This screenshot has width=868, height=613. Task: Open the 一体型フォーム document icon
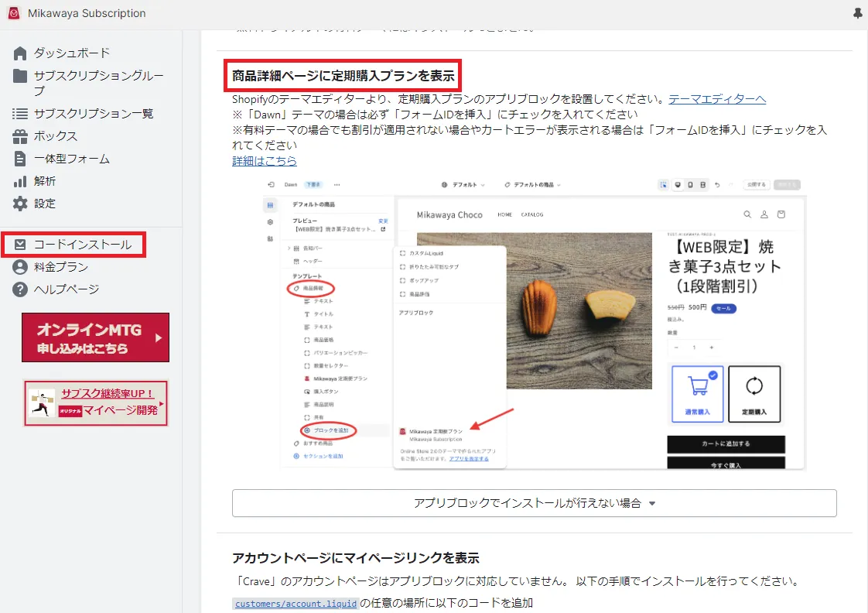click(x=20, y=159)
